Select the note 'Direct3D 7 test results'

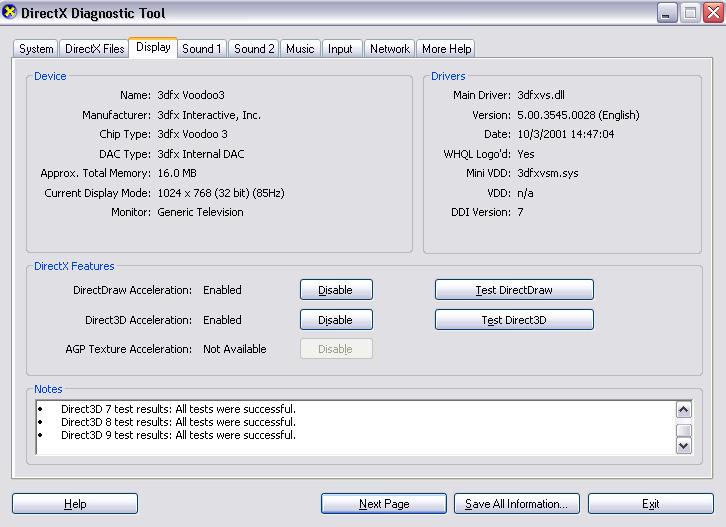pyautogui.click(x=178, y=409)
